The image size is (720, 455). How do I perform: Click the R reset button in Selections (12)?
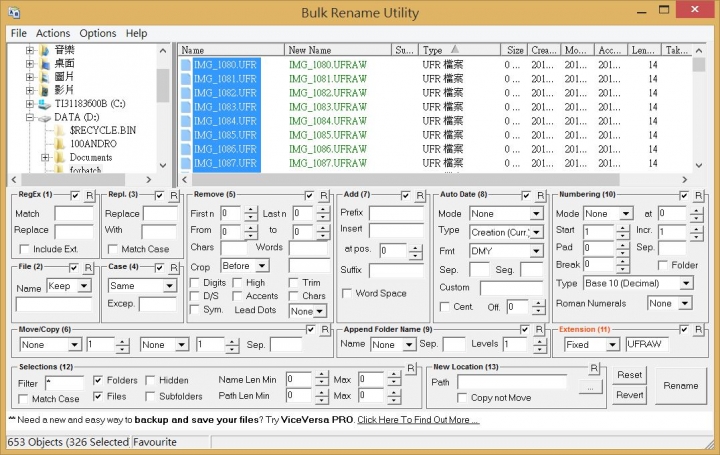click(411, 368)
